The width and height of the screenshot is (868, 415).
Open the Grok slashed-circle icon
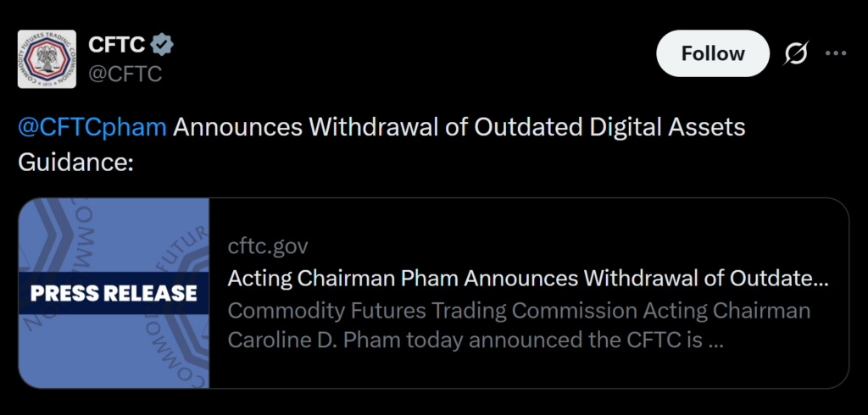[x=797, y=53]
